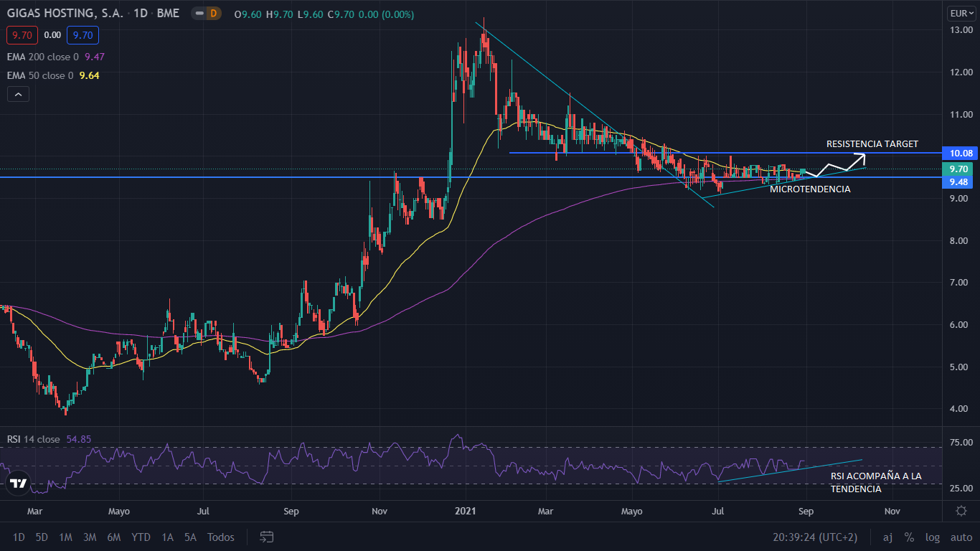Screen dimensions: 980x551
Task: Toggle the percent scale mode
Action: point(909,537)
